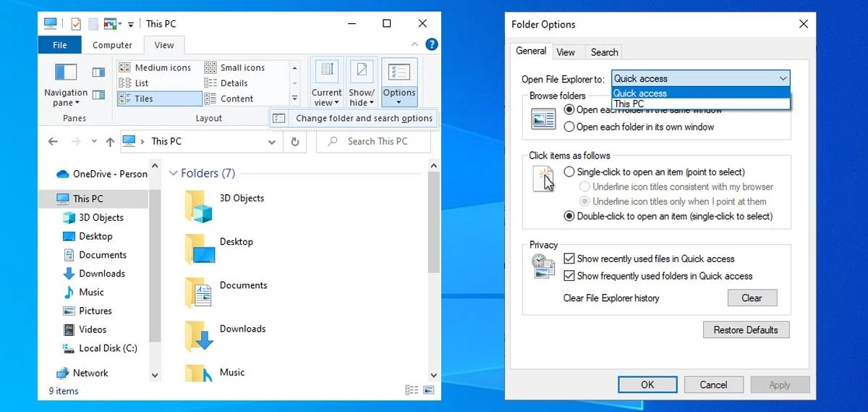Refresh the This PC address bar
Screen dimensions: 868x412
294,142
